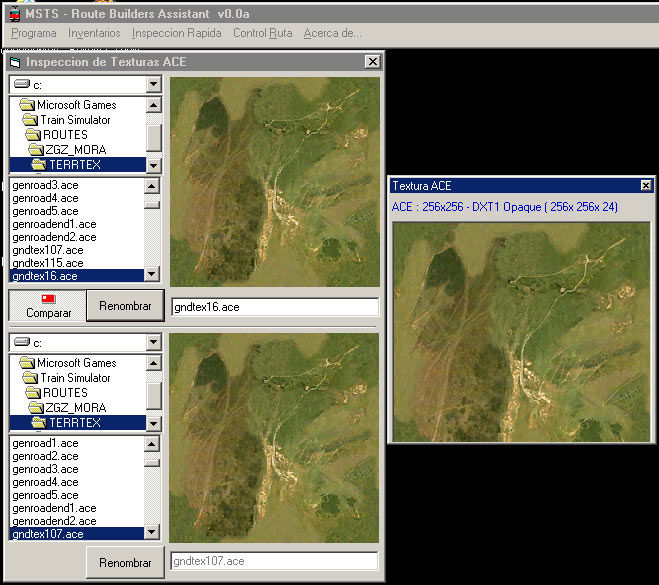The image size is (659, 585).
Task: Click the lower Renombrar button
Action: click(x=124, y=563)
